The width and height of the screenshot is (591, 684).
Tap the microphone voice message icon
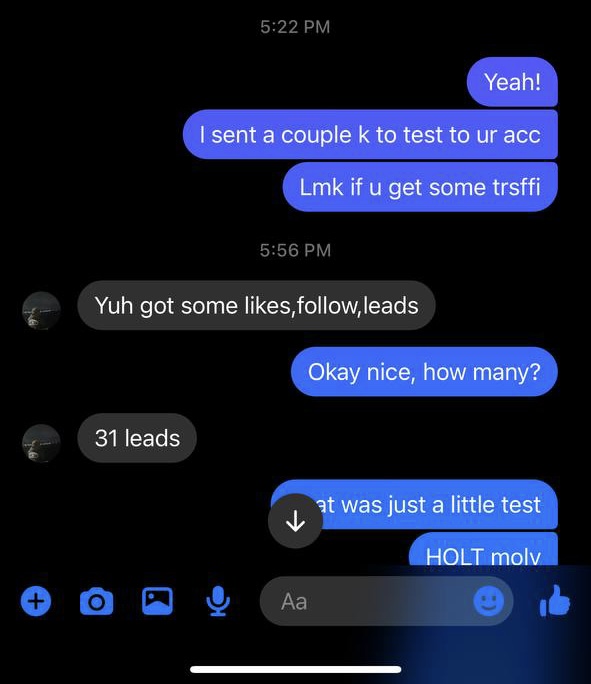coord(218,602)
